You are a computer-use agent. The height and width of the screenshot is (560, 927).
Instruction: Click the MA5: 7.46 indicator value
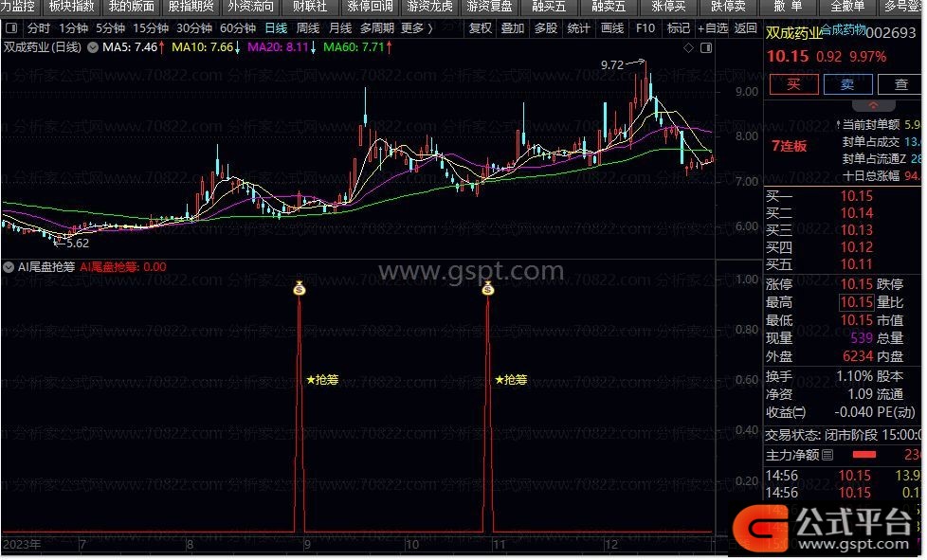pyautogui.click(x=130, y=47)
